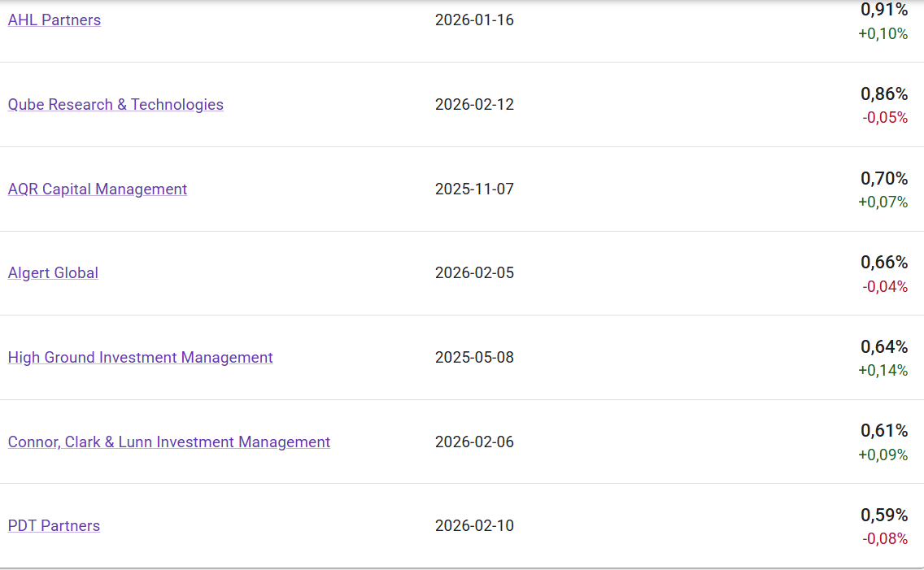Follow the Algert Global link
924x570 pixels.
point(53,273)
